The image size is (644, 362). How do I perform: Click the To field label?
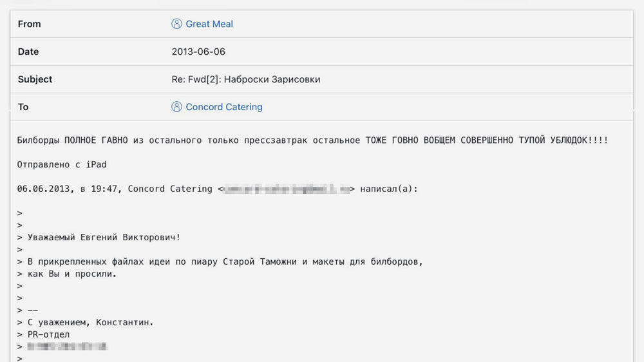tap(23, 107)
